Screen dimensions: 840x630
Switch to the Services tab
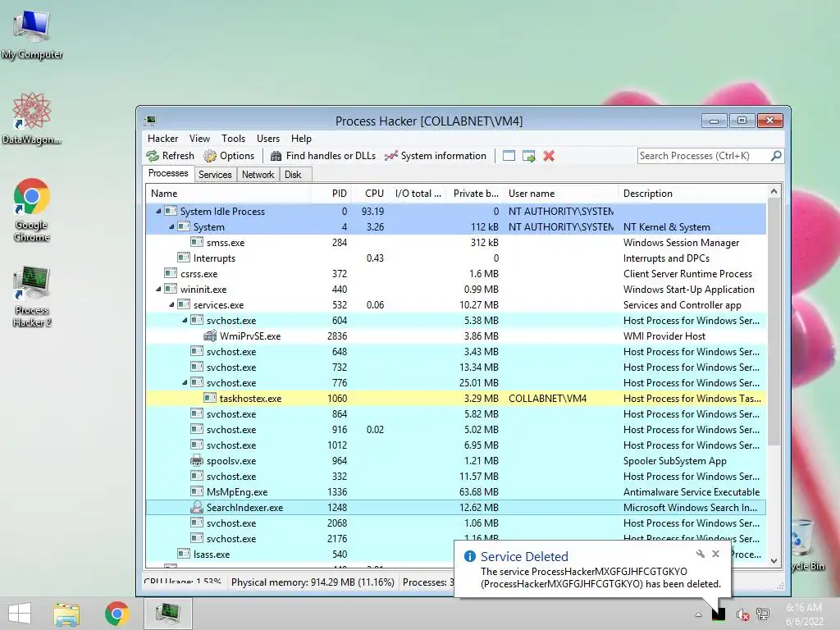[x=215, y=175]
